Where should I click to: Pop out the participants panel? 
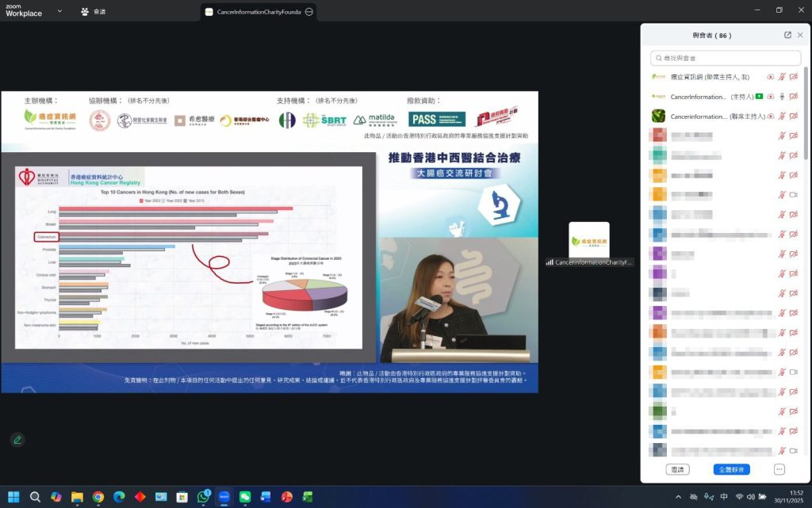[787, 35]
